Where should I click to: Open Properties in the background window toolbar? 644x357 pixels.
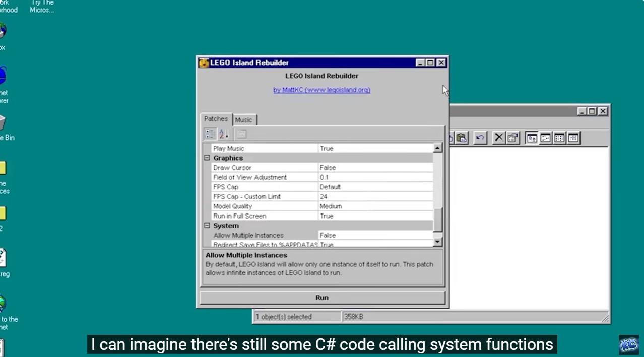pyautogui.click(x=512, y=138)
